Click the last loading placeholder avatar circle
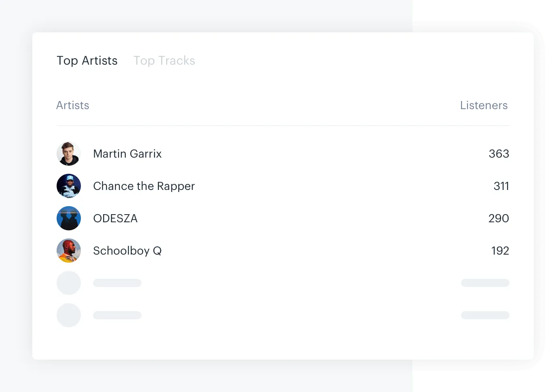554x392 pixels. 69,315
